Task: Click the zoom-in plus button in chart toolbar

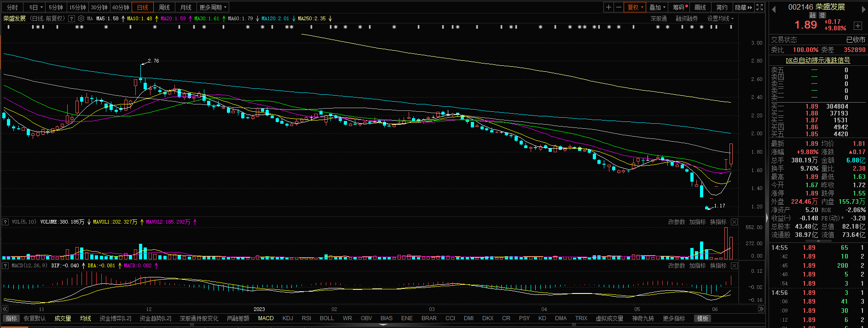Action: 609,7
